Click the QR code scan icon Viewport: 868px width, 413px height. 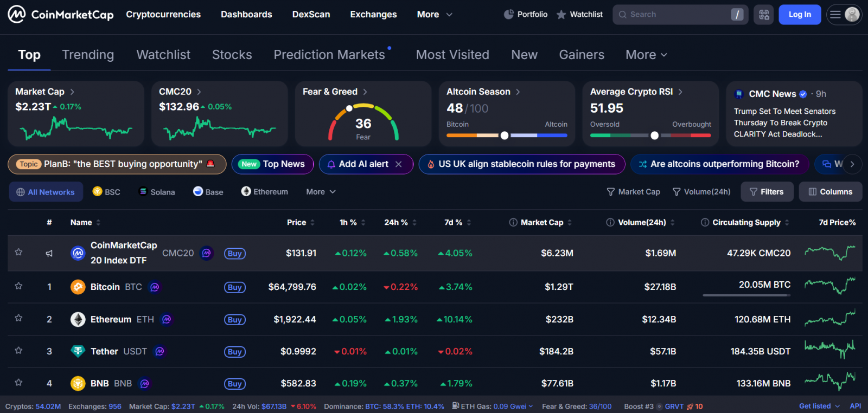click(x=764, y=15)
